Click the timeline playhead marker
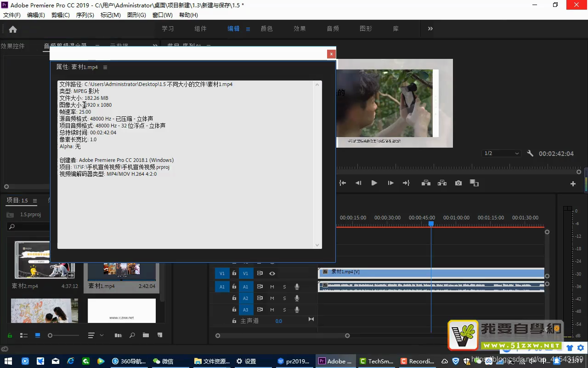Viewport: 588px width, 368px height. 431,224
